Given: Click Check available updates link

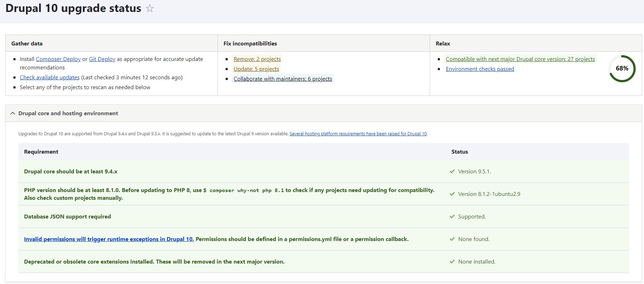Looking at the screenshot, I should [x=50, y=77].
